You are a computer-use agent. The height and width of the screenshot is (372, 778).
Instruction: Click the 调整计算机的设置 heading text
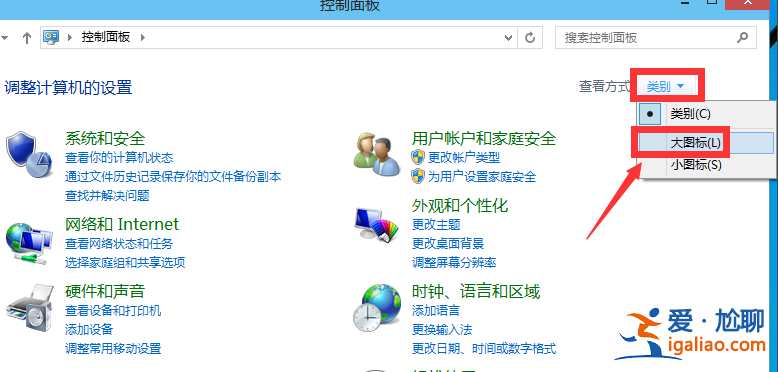(68, 88)
